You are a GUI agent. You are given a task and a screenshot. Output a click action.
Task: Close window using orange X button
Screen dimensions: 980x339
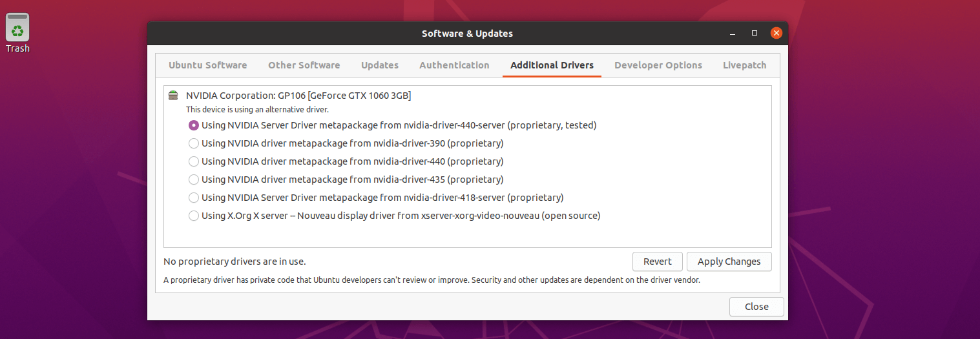pos(777,33)
